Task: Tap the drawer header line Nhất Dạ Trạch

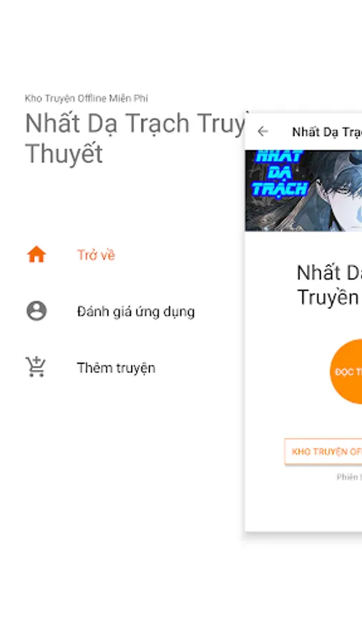Action: [x=135, y=123]
